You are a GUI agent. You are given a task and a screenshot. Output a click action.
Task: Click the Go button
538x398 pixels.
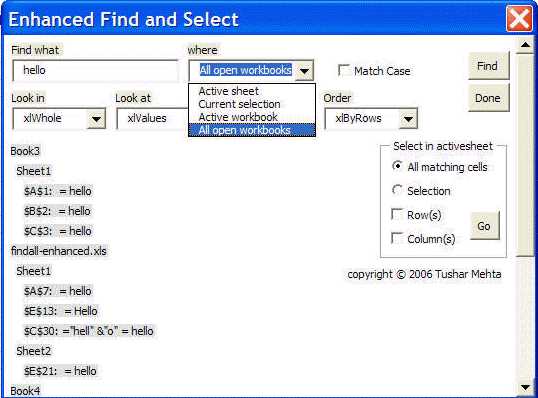coord(484,226)
